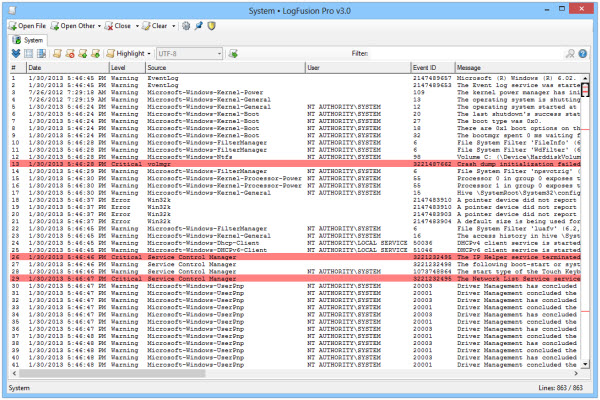The image size is (600, 400).
Task: Select Critical row 26 Service Control Manager
Action: click(x=295, y=257)
